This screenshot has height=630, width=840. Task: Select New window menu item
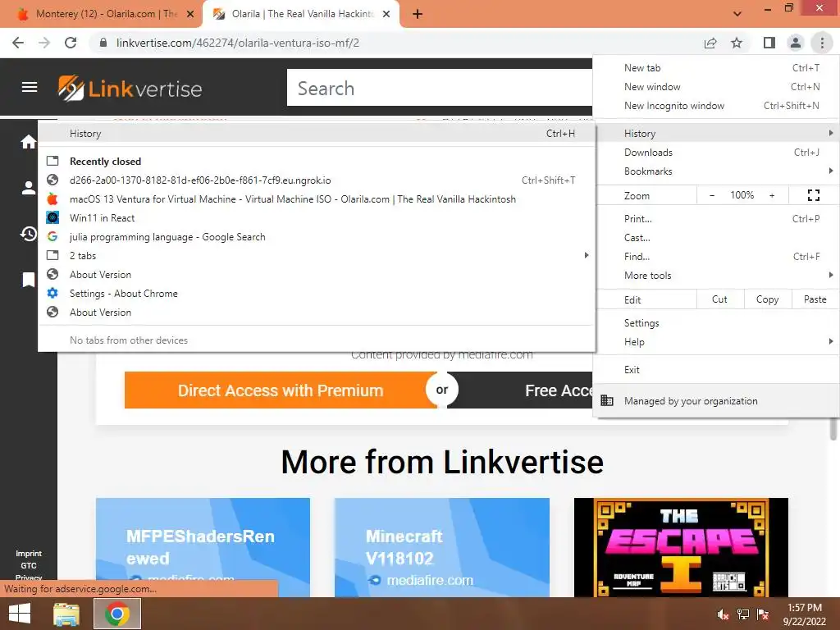tap(716, 87)
